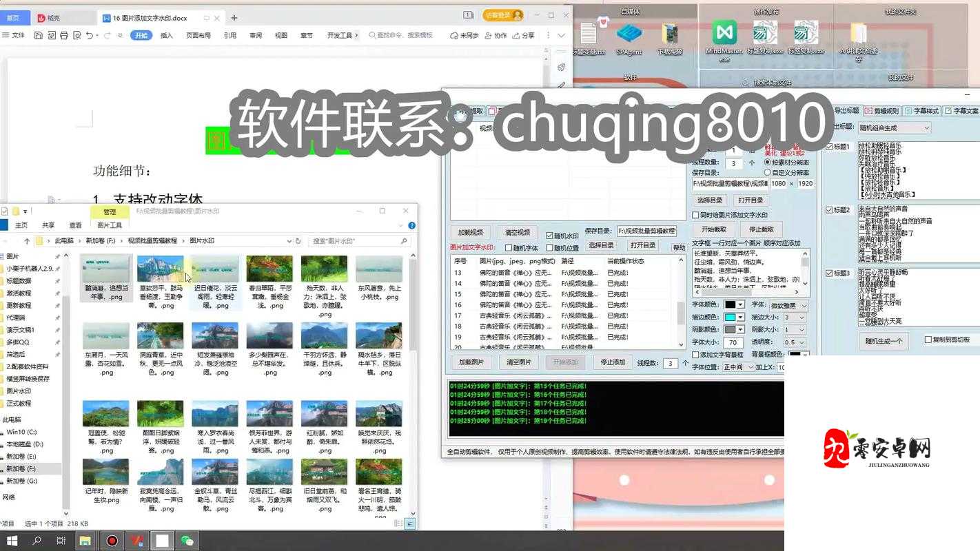Select 按素材分辨率 radio option
The image size is (980, 551).
768,163
